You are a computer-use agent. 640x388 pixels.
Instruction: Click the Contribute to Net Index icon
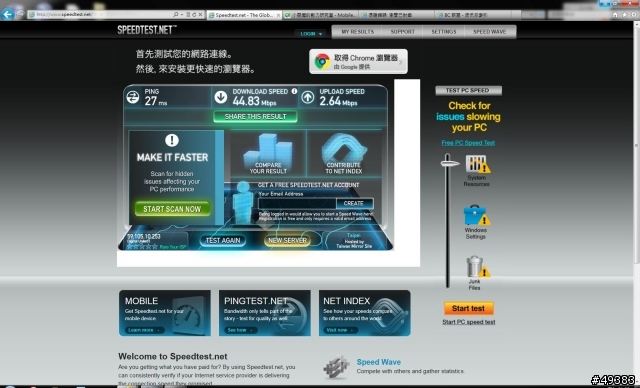point(344,149)
